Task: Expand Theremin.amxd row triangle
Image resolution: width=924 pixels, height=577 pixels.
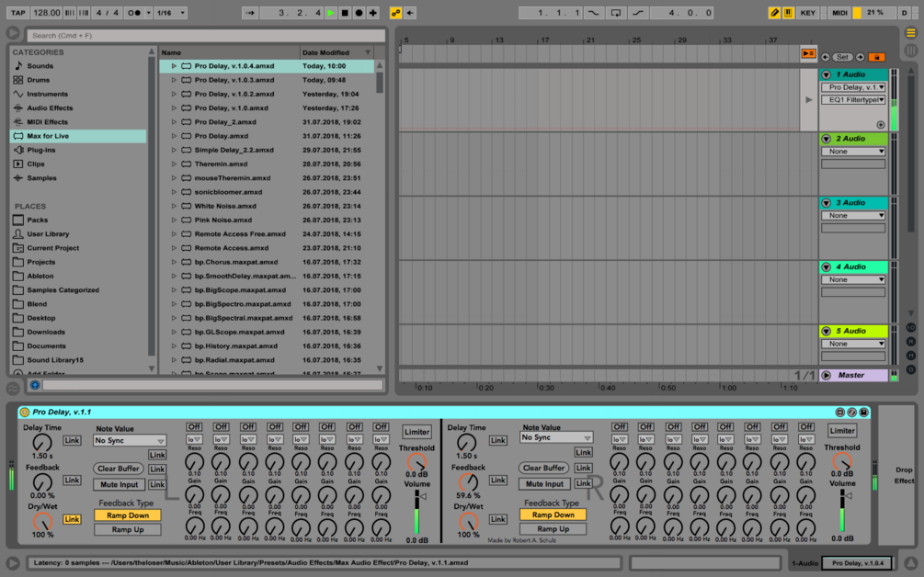Action: click(x=174, y=164)
